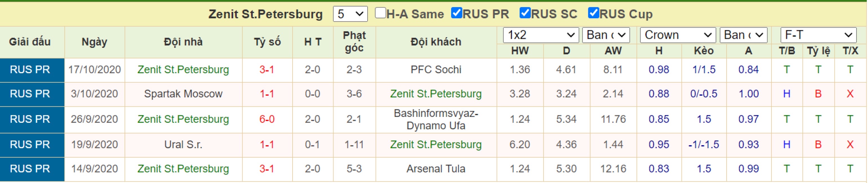Open the Ban dropdown next to 1x2
This screenshot has width=868, height=183.
pos(606,35)
